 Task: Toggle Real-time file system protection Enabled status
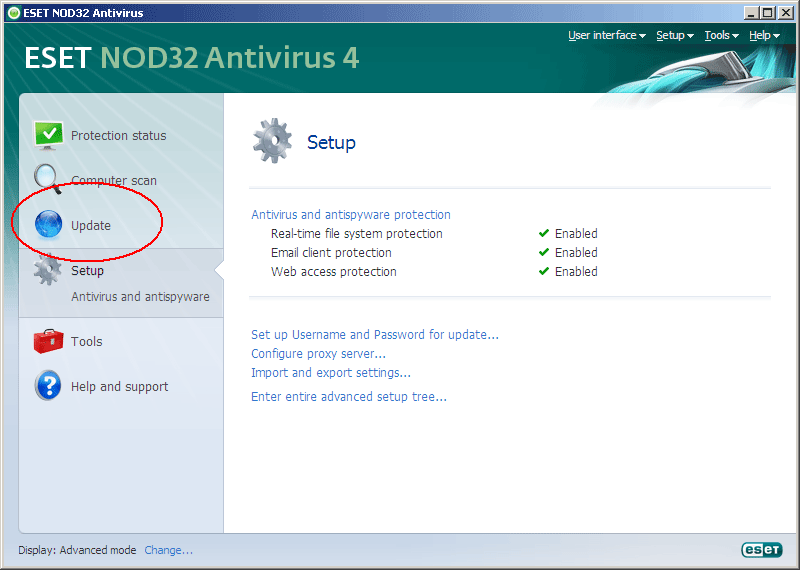tap(568, 233)
